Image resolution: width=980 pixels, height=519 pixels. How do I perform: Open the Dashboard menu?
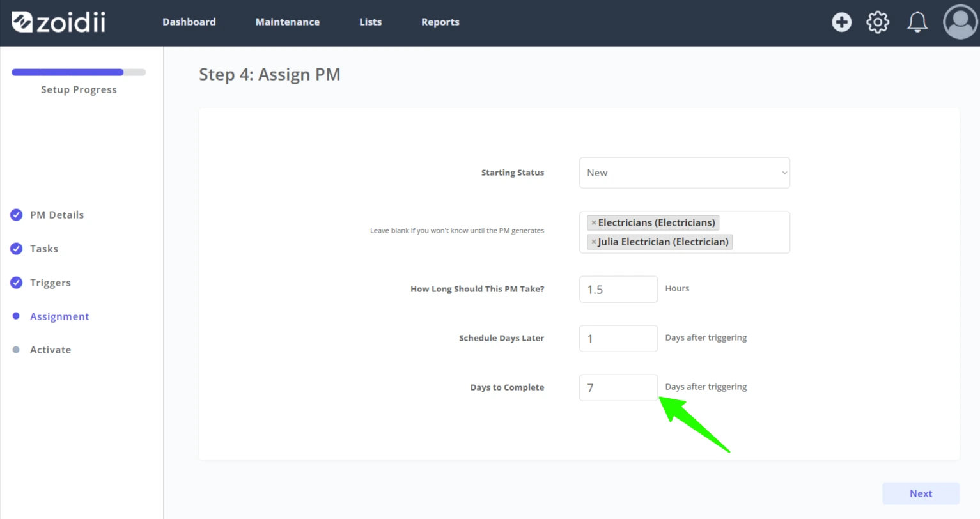[x=189, y=22]
